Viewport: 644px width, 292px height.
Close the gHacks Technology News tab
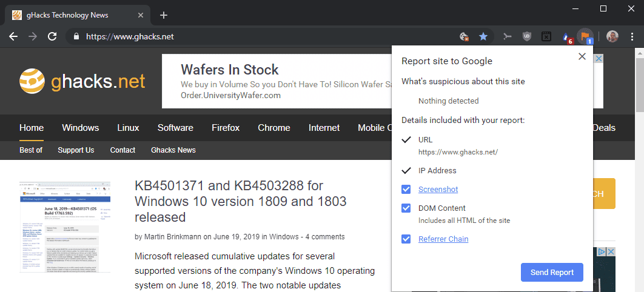141,15
